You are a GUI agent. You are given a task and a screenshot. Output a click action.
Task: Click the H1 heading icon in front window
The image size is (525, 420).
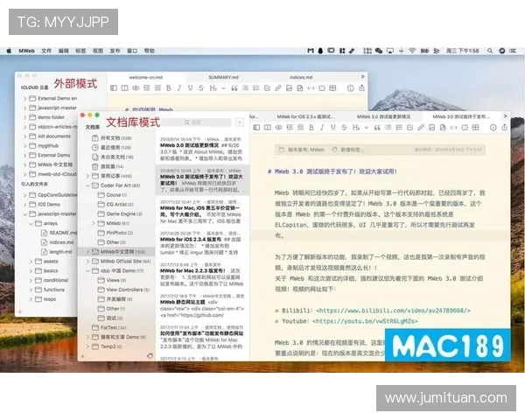[x=356, y=127]
